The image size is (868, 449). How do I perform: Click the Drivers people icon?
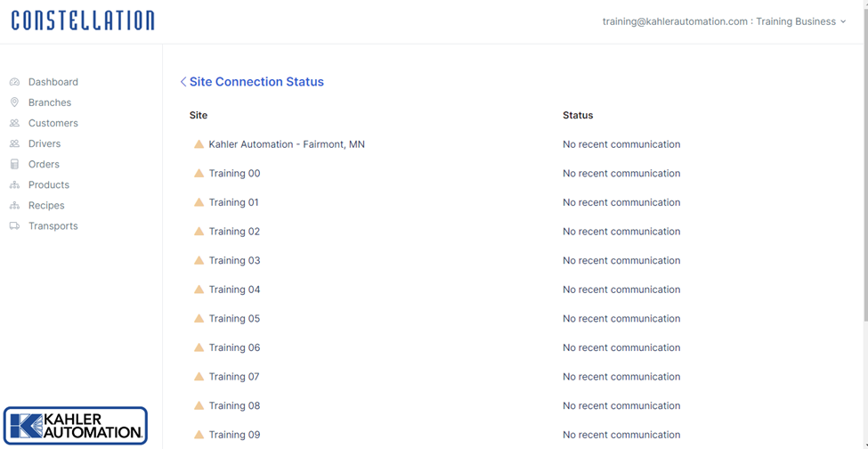pos(14,143)
